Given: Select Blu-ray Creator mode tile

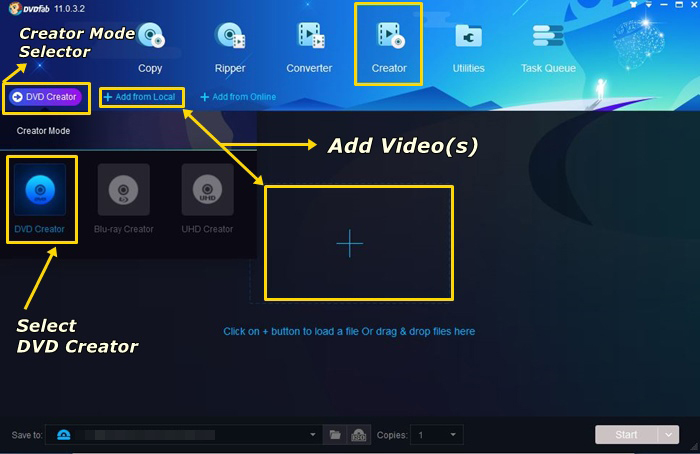Looking at the screenshot, I should coord(124,199).
